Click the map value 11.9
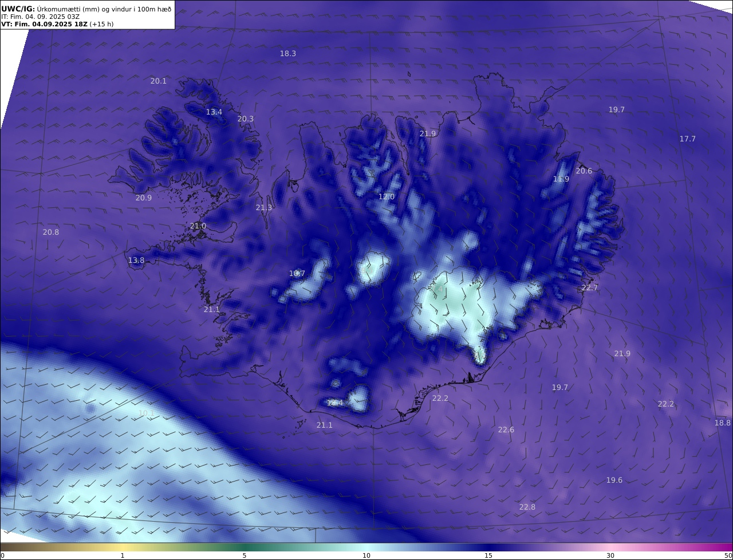733x560 pixels. pyautogui.click(x=561, y=179)
